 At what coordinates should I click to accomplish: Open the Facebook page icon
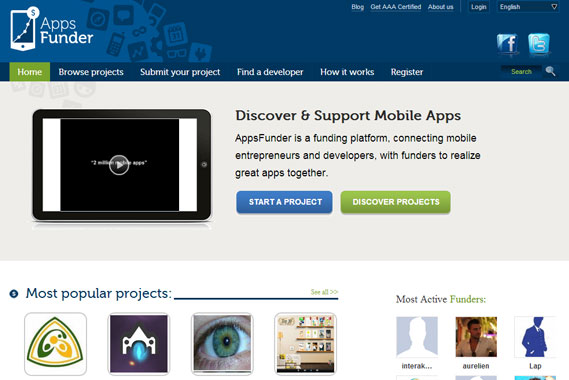click(507, 44)
